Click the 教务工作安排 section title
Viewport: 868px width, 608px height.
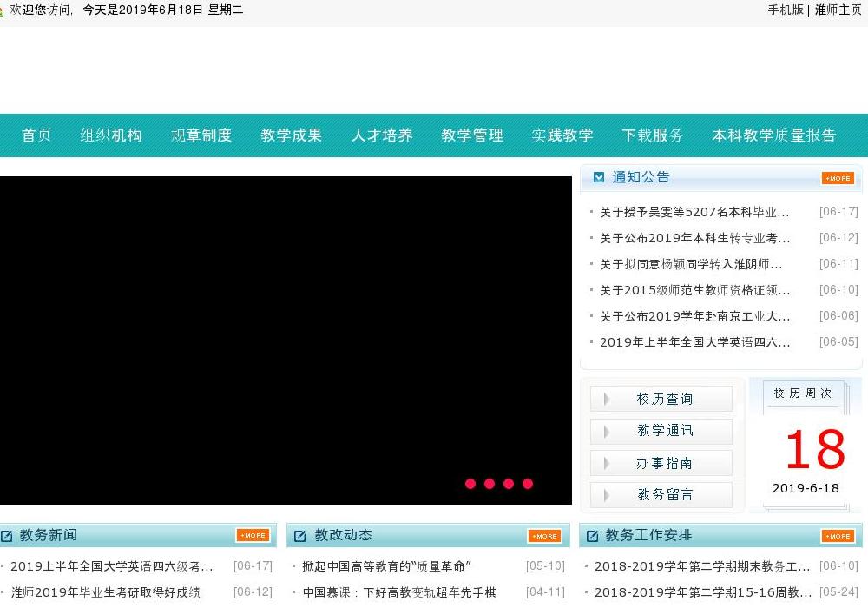(648, 535)
